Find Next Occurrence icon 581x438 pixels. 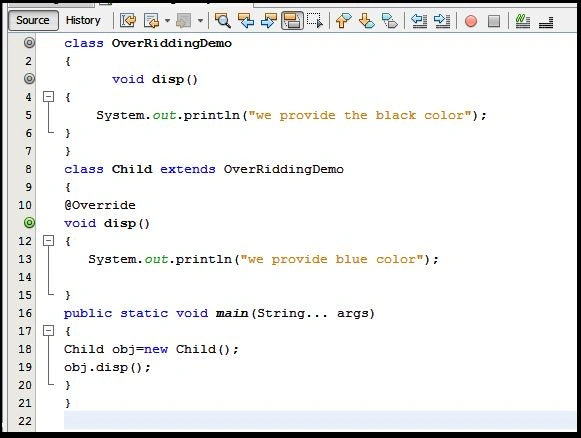coord(269,21)
